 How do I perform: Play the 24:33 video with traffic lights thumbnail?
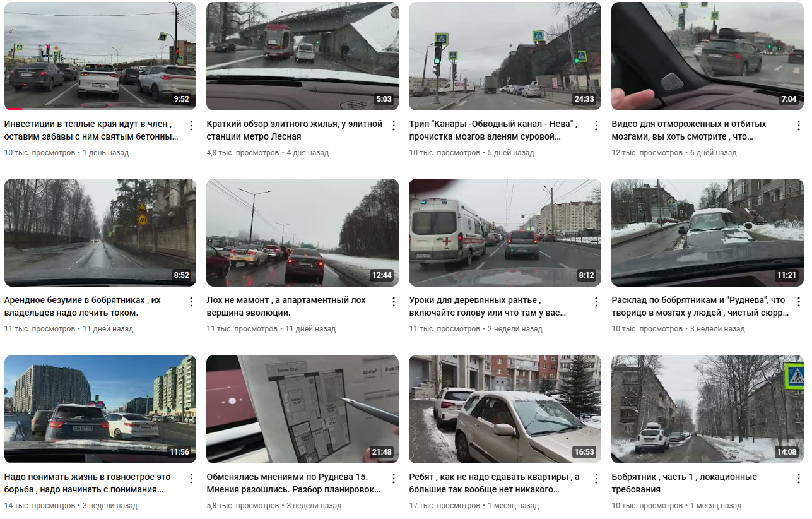[505, 56]
